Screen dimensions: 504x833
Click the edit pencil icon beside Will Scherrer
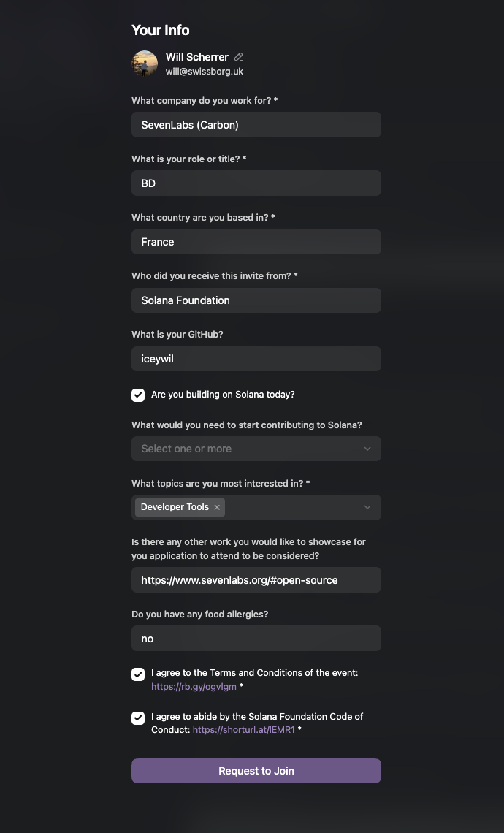(x=238, y=57)
